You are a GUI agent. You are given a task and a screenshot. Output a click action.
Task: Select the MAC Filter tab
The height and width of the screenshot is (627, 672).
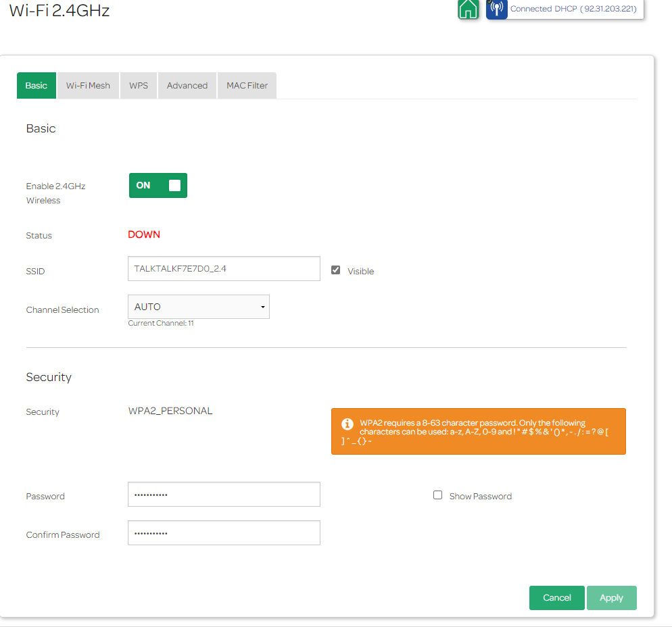(247, 86)
